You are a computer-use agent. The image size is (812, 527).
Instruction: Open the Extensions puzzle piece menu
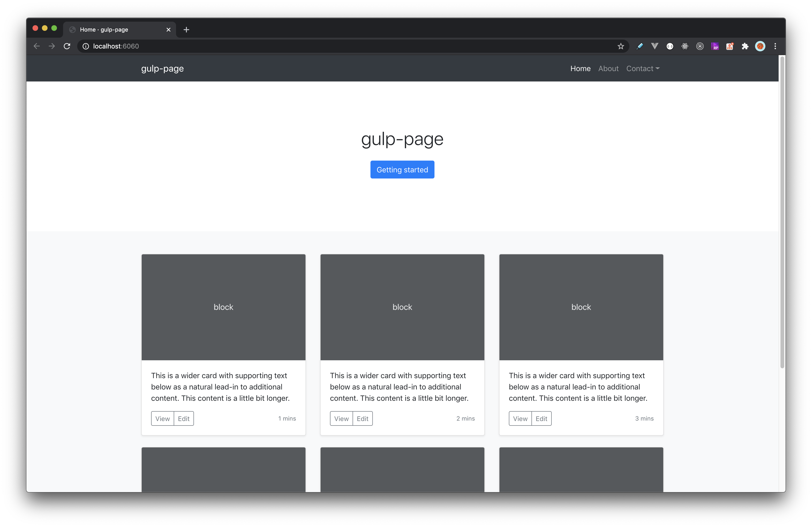tap(745, 46)
